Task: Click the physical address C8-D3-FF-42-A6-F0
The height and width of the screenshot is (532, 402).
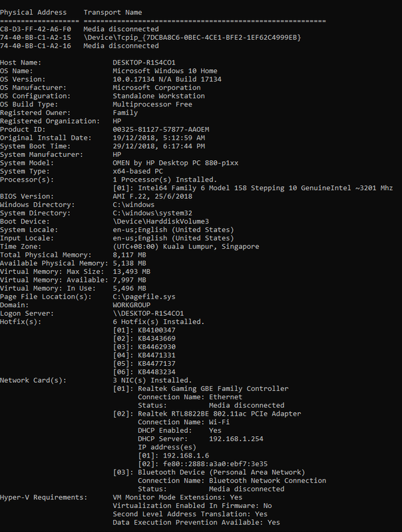Action: click(x=36, y=29)
